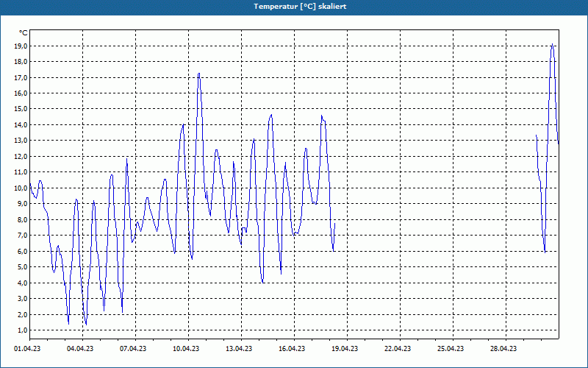Click the 19,0 y-axis label
Image resolution: width=588 pixels, height=368 pixels.
pos(21,46)
